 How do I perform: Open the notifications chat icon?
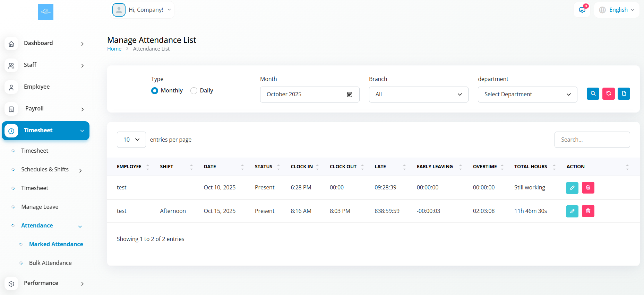[582, 10]
